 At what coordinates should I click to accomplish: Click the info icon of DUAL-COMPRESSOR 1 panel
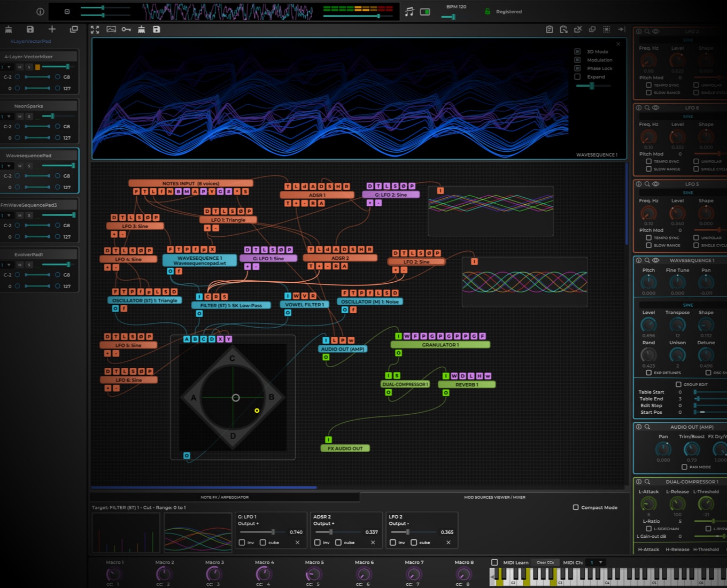tap(639, 482)
